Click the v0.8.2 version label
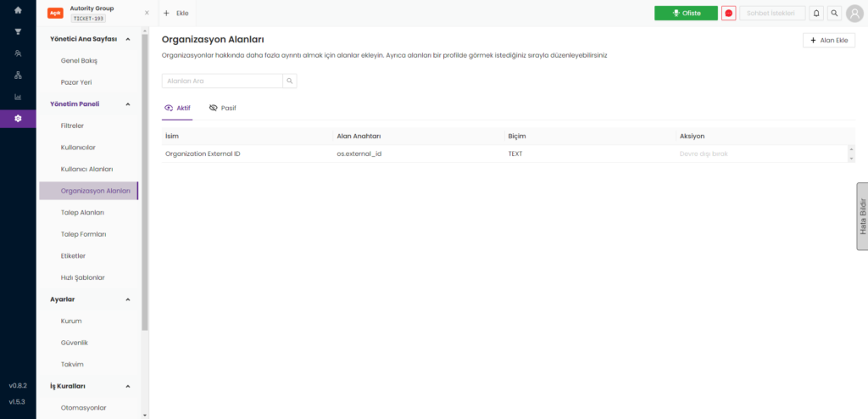868x419 pixels. (x=18, y=385)
